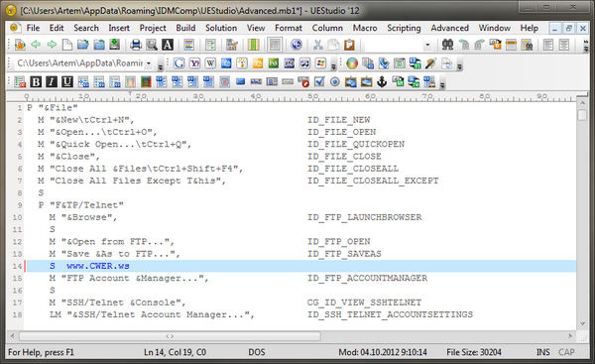Open the color wheel picker icon
This screenshot has height=364, width=595.
point(352,63)
